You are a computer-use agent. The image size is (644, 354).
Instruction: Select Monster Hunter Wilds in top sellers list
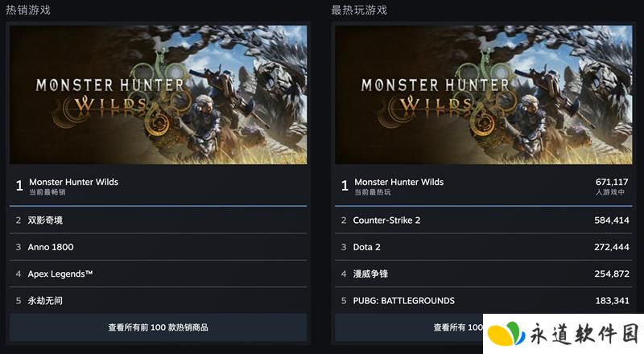(x=158, y=186)
